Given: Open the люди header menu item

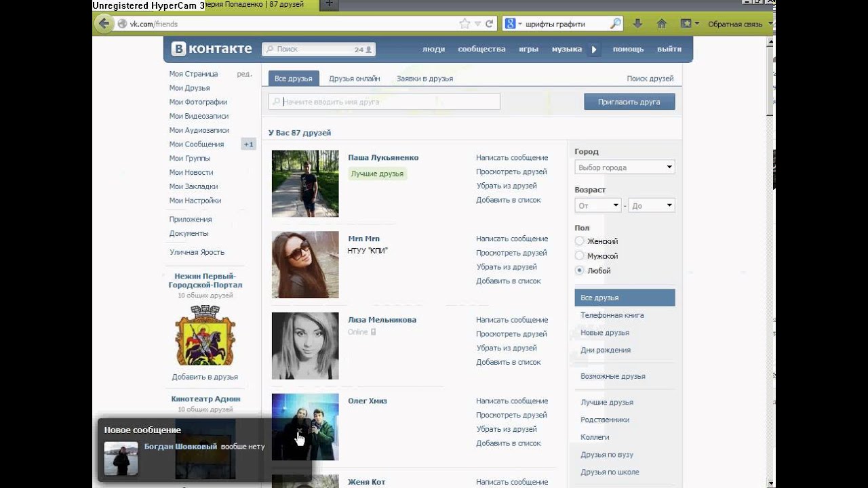Looking at the screenshot, I should pyautogui.click(x=433, y=49).
